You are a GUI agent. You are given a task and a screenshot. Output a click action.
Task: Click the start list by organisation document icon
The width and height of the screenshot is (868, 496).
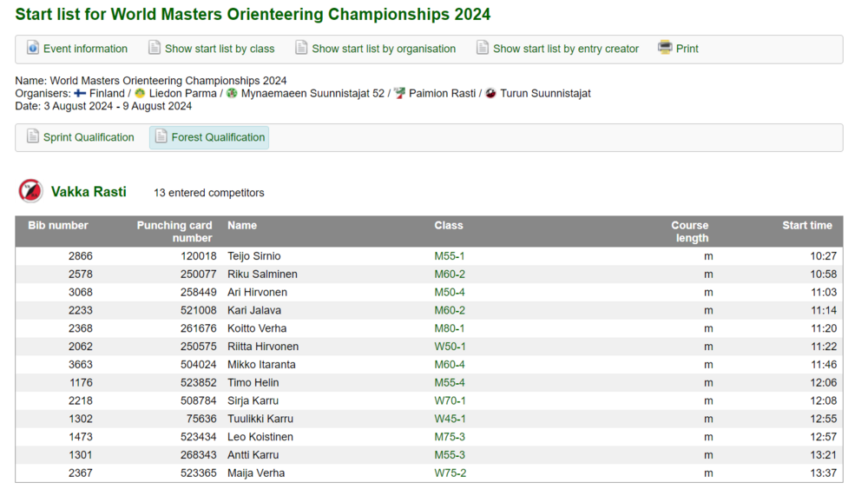[301, 49]
